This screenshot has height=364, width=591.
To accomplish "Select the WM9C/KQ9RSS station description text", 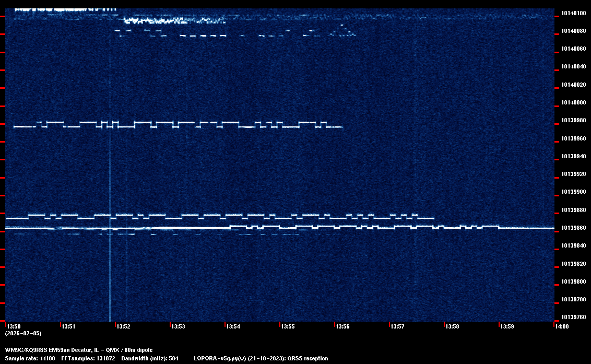I will click(x=79, y=349).
